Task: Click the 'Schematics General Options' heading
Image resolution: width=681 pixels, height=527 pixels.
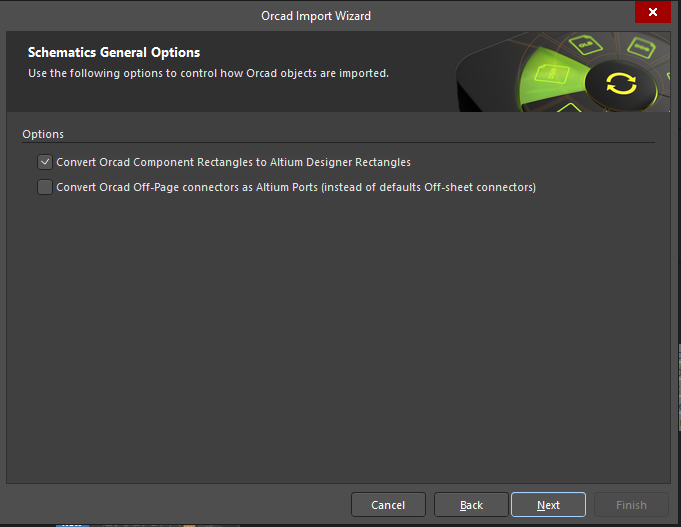Action: (114, 53)
